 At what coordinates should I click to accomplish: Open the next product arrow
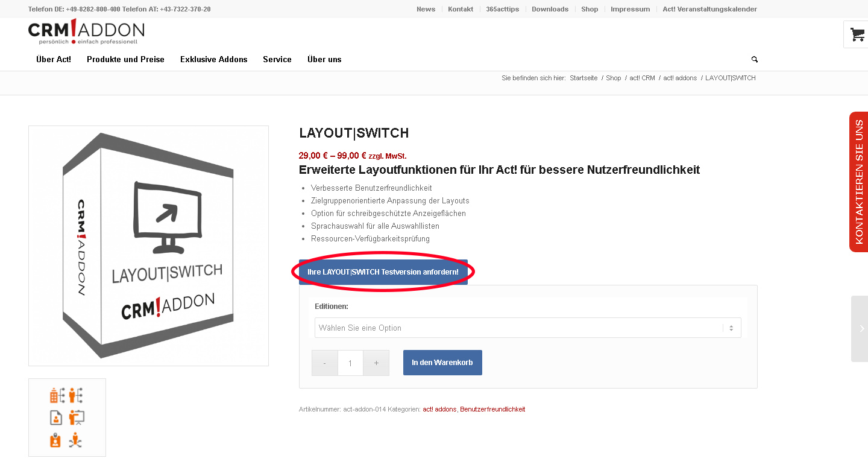(x=860, y=329)
